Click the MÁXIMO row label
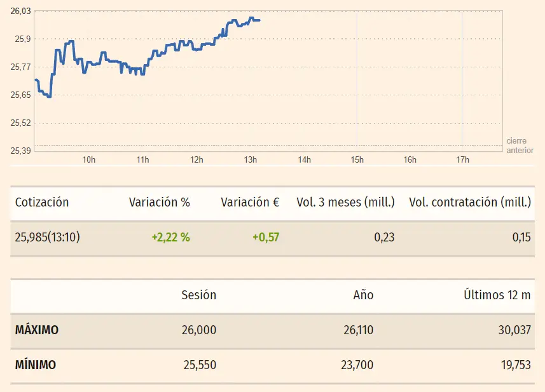 (36, 330)
